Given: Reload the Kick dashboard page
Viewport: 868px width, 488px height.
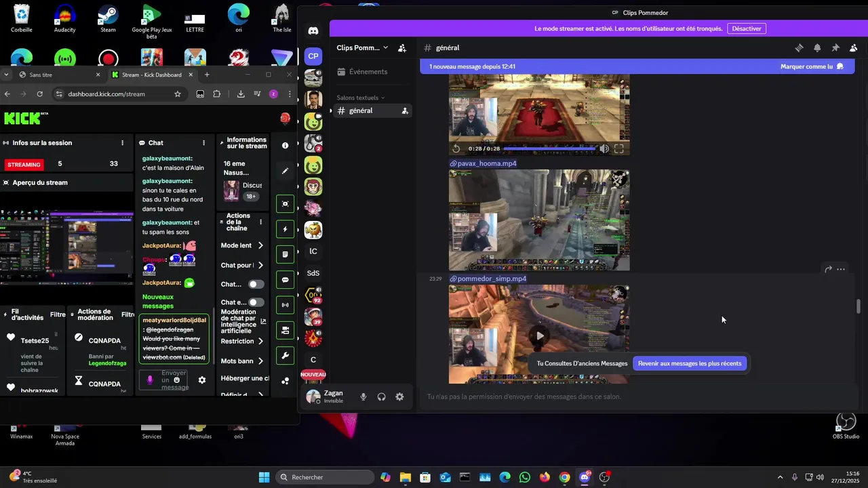Looking at the screenshot, I should pyautogui.click(x=40, y=94).
